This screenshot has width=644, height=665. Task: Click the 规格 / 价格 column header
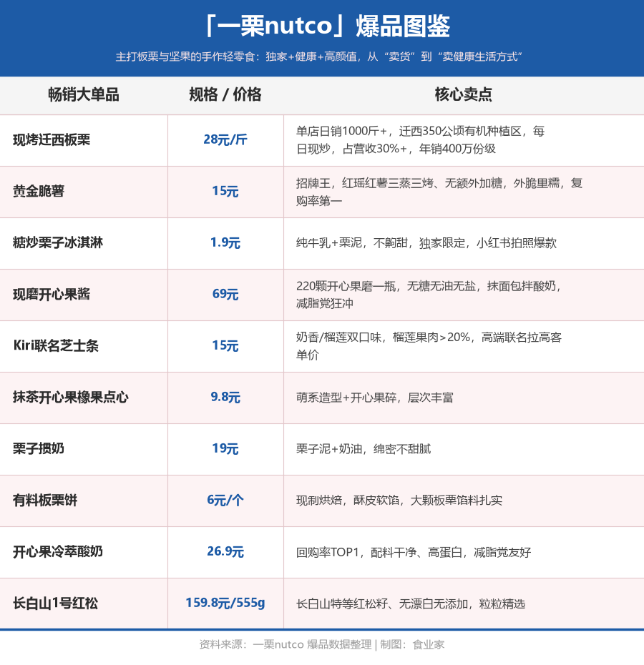point(225,94)
